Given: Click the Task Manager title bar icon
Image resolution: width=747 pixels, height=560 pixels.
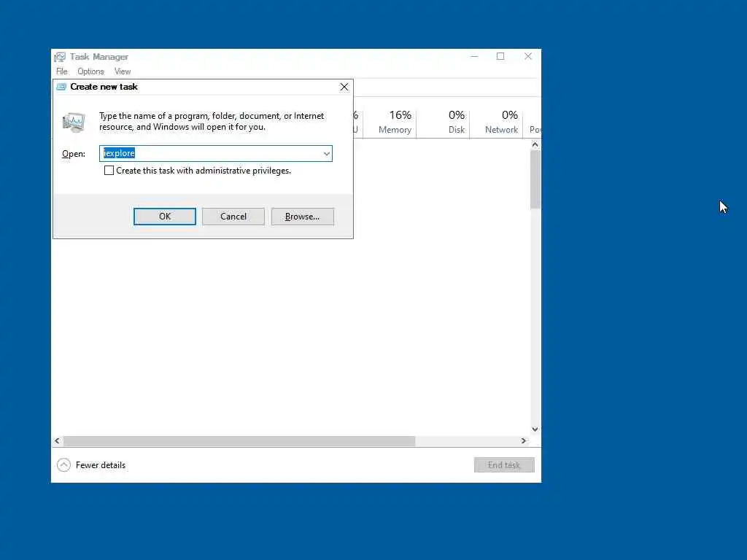Looking at the screenshot, I should 60,57.
